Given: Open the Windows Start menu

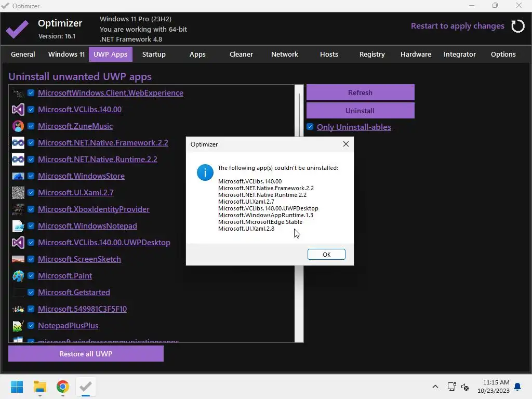Looking at the screenshot, I should tap(17, 387).
